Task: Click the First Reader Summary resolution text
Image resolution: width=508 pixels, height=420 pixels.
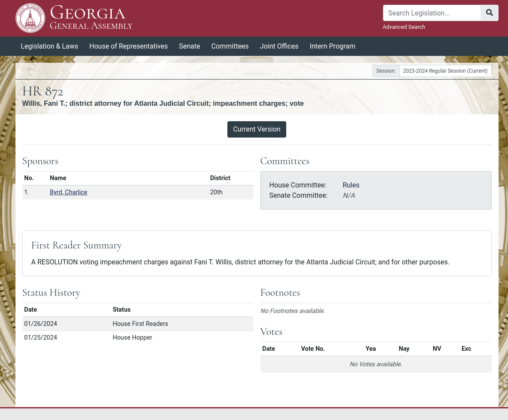Action: pos(240,262)
